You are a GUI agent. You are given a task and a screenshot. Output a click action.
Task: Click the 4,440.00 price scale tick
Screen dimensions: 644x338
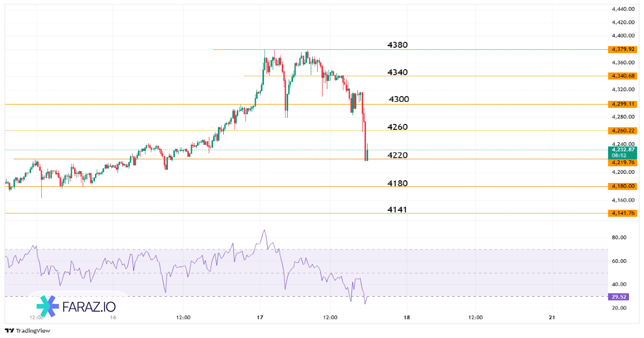[624, 9]
